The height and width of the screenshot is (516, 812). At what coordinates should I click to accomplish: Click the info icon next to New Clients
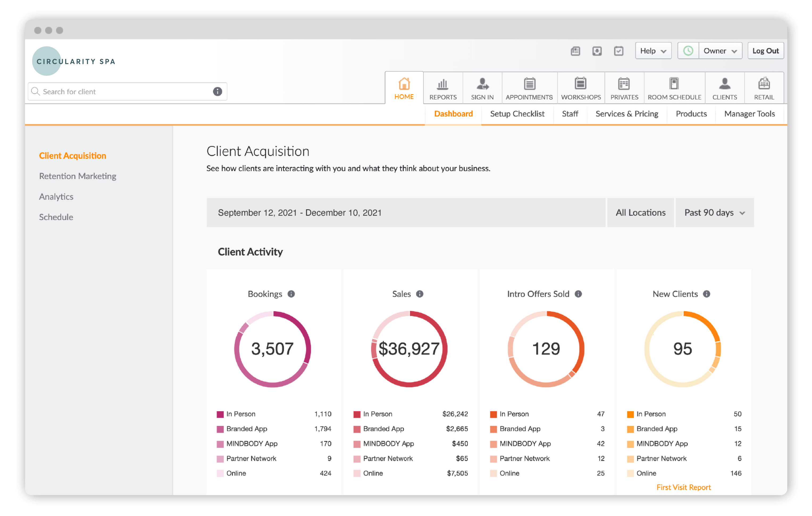click(707, 294)
